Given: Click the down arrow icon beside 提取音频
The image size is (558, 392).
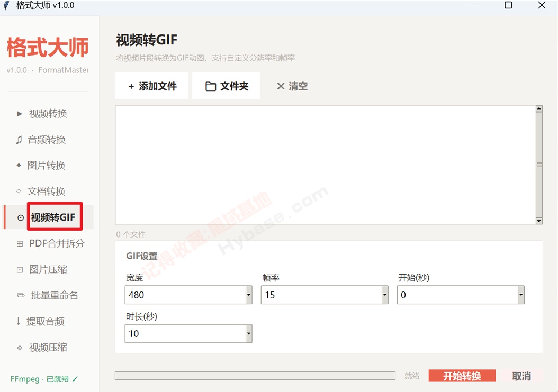Looking at the screenshot, I should click(x=18, y=321).
